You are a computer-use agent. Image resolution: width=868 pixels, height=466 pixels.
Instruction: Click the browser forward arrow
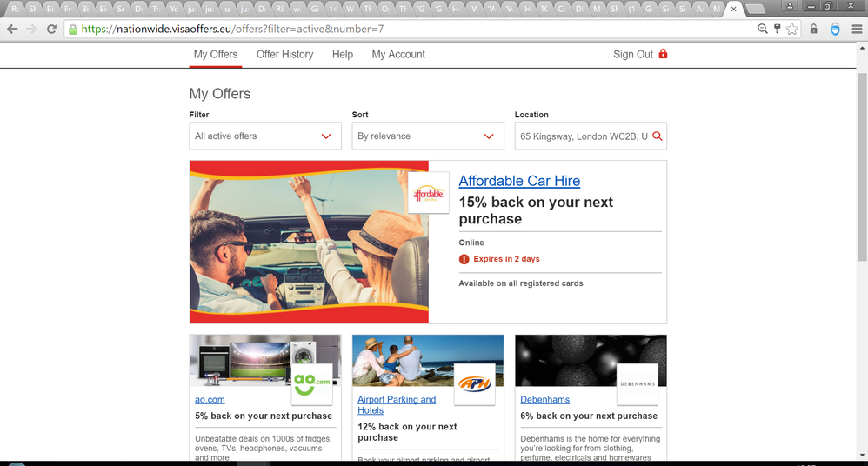coord(31,30)
